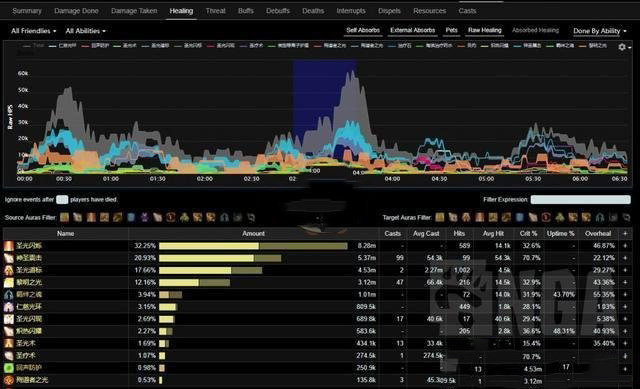This screenshot has width=640, height=389.
Task: Sort table by Hits column
Action: pos(459,233)
